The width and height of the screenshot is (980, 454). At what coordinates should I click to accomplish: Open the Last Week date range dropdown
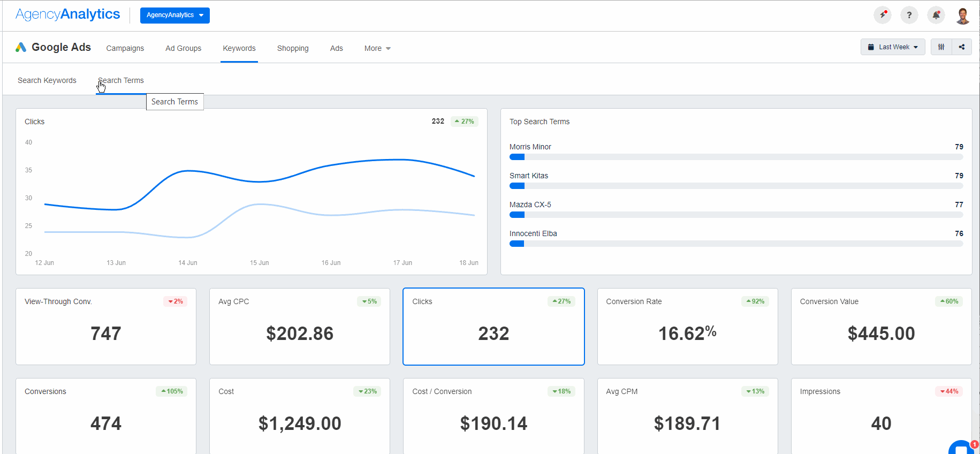(893, 47)
